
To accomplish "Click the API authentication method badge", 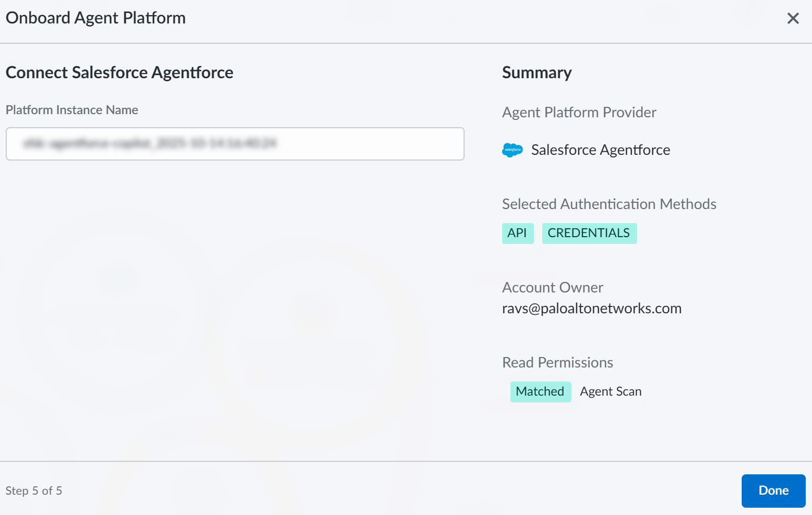I will click(517, 233).
